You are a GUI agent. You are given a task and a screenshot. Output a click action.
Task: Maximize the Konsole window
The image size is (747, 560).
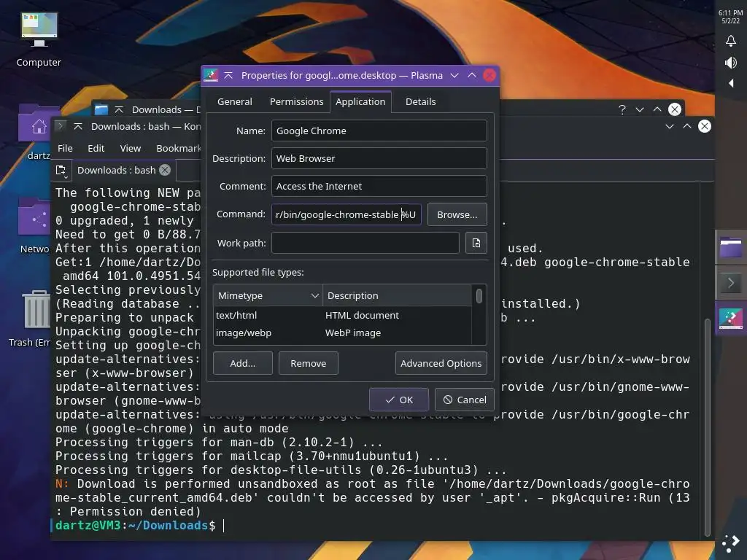pyautogui.click(x=687, y=126)
